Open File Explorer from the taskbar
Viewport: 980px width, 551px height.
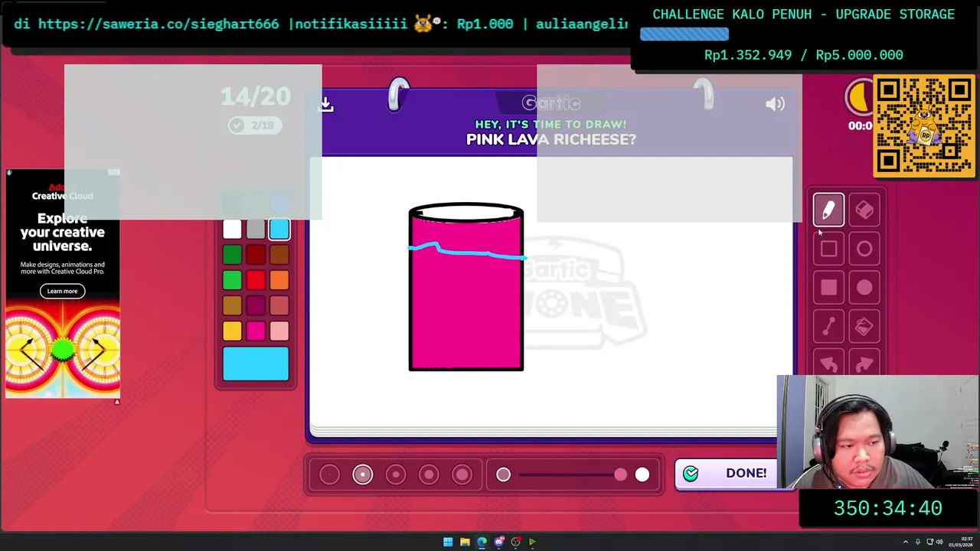click(465, 542)
